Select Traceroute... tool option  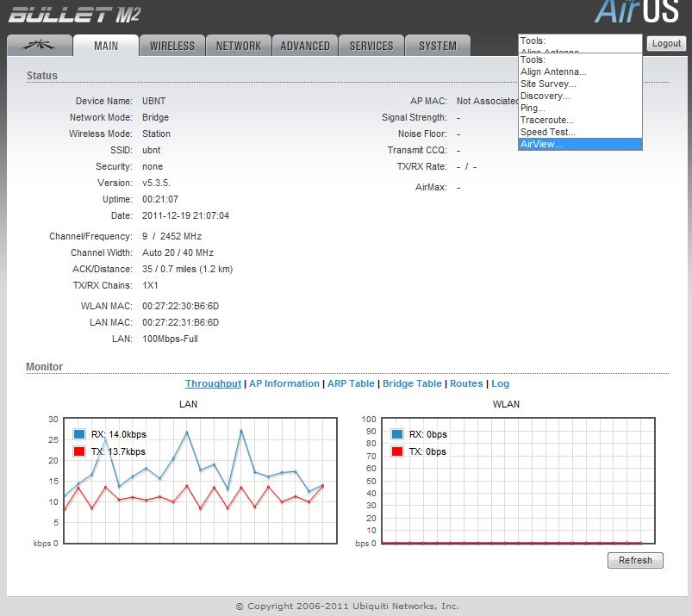click(x=580, y=120)
